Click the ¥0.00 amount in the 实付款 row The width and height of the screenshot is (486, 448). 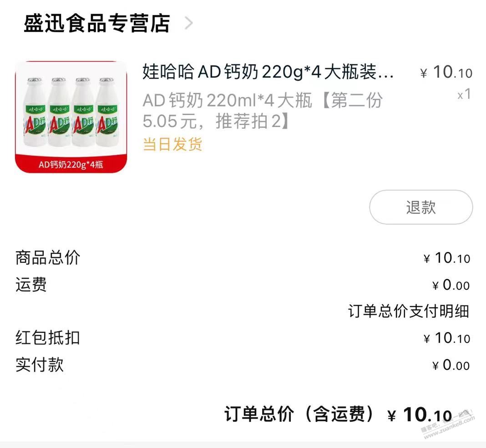click(x=451, y=365)
